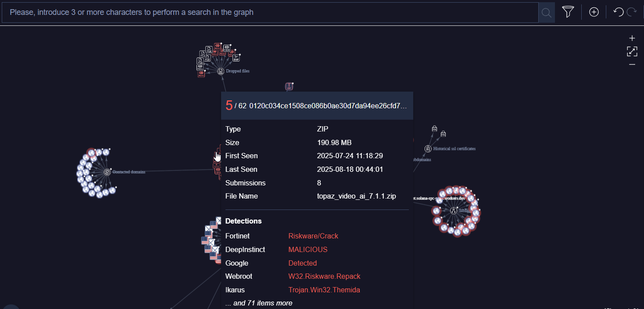Click the Dropped files label
This screenshot has width=644, height=309.
238,71
